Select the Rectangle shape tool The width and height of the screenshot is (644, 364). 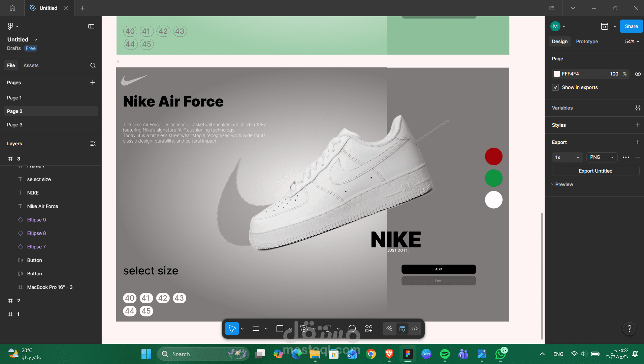(280, 329)
